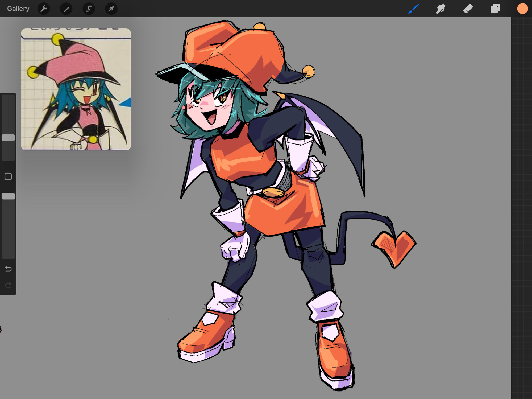Click the brush opacity slider handle

[8, 196]
